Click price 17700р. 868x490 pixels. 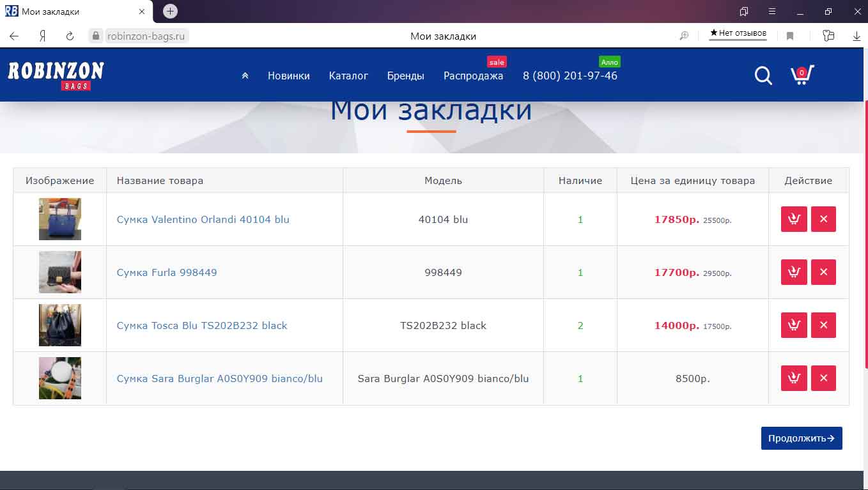coord(677,272)
